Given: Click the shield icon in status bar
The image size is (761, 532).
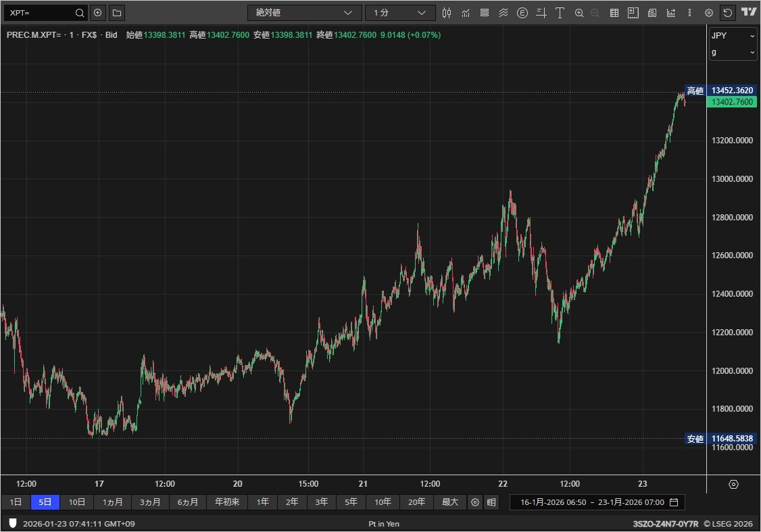Looking at the screenshot, I should pyautogui.click(x=13, y=523).
